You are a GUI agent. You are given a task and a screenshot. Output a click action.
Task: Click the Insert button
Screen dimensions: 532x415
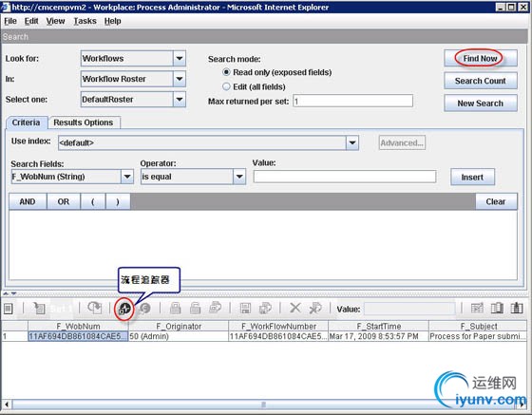[x=472, y=177]
